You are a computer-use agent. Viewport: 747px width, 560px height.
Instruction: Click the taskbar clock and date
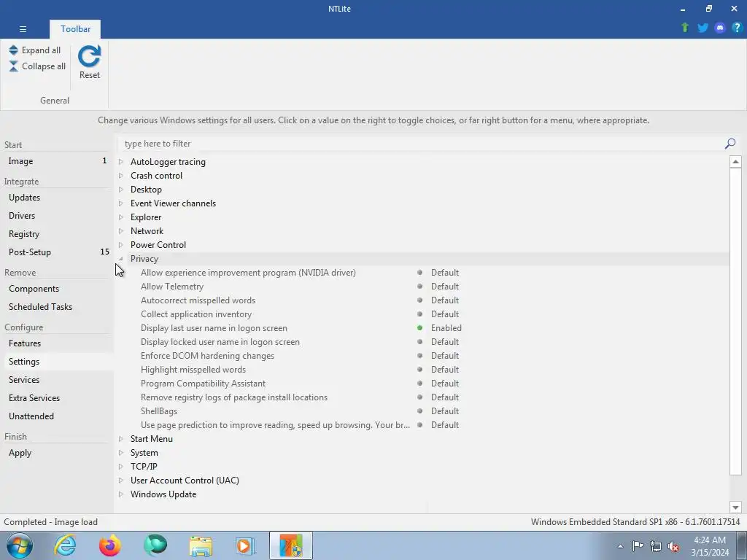point(710,546)
